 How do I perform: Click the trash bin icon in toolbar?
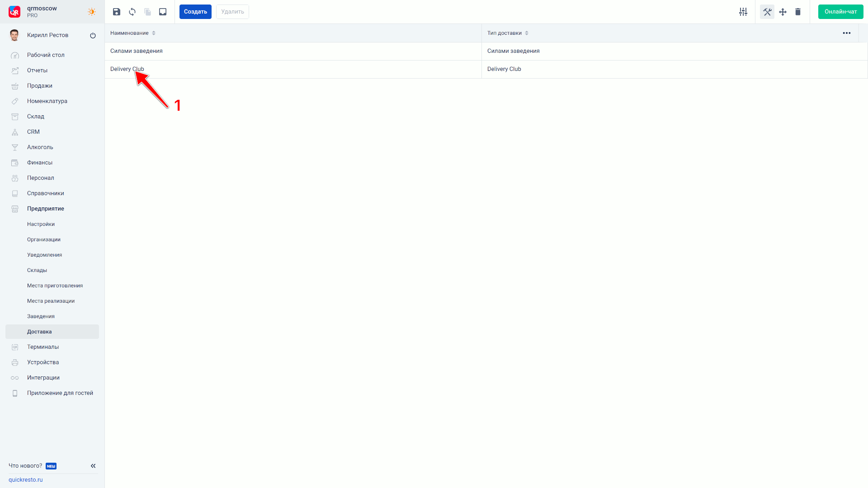coord(798,12)
